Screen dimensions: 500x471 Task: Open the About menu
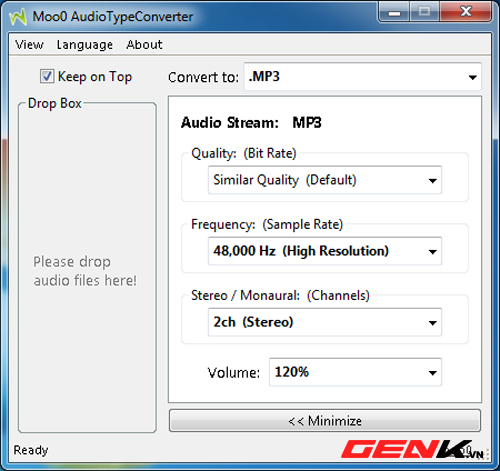click(144, 44)
